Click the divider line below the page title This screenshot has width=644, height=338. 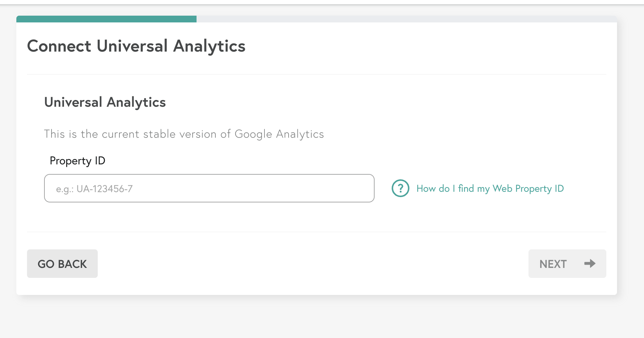[317, 74]
